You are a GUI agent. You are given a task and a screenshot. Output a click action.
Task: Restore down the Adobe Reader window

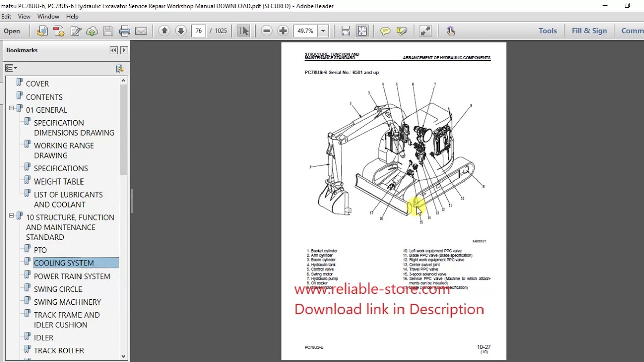click(x=627, y=6)
